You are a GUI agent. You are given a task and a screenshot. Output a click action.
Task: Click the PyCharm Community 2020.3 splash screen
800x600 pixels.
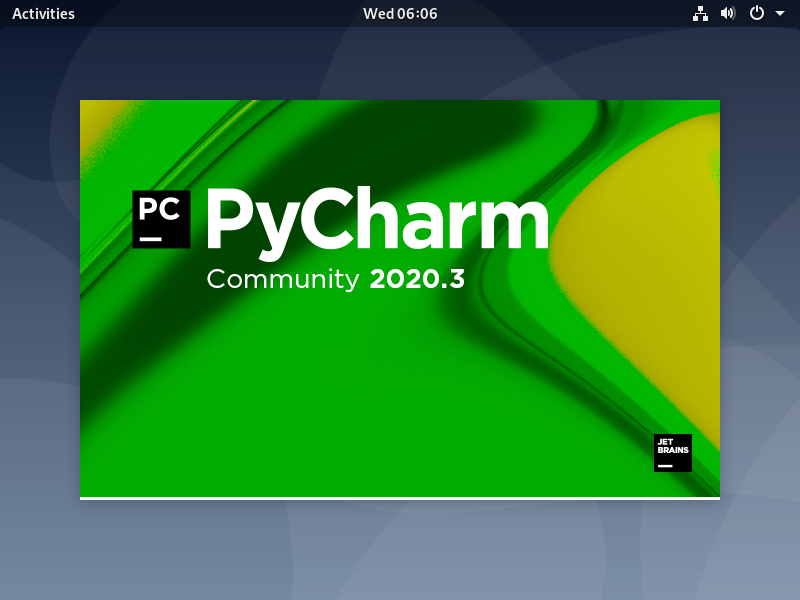point(400,300)
